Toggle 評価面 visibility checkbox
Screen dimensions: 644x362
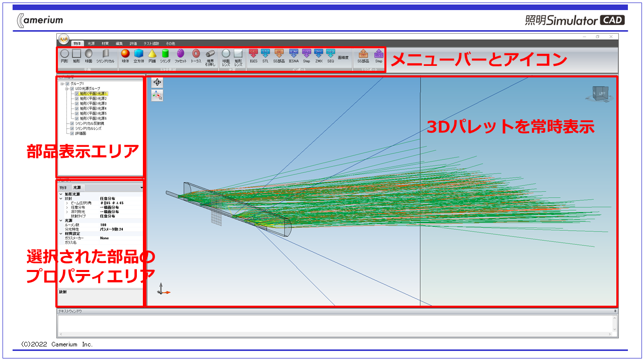tap(72, 133)
